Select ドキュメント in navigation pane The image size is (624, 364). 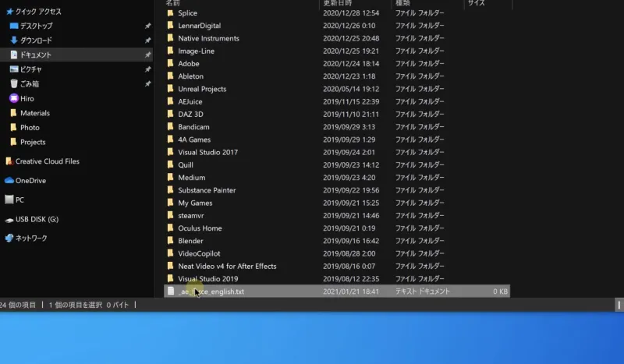36,55
